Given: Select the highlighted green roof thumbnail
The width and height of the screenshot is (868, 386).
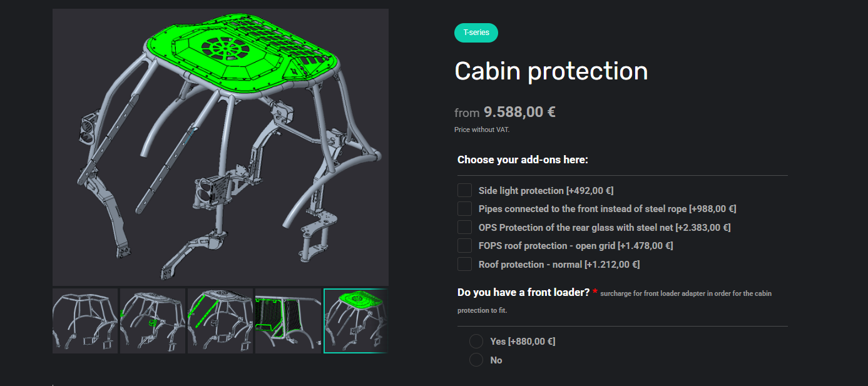Looking at the screenshot, I should [x=356, y=321].
